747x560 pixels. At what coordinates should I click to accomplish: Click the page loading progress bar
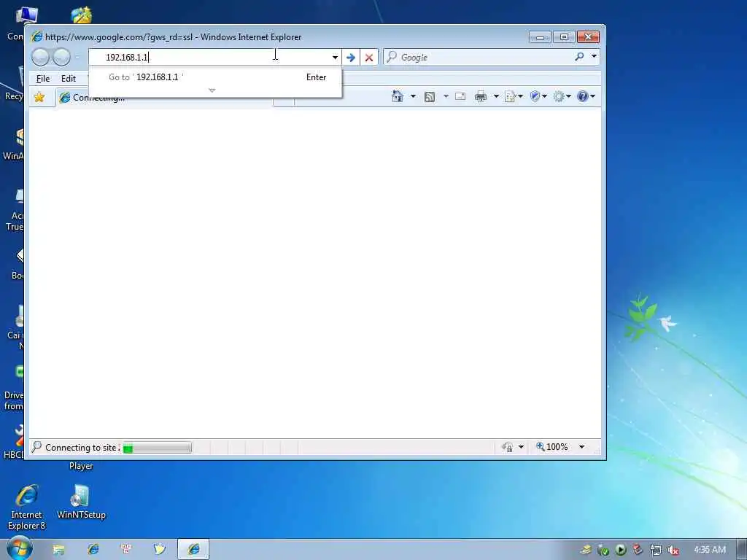click(x=158, y=448)
